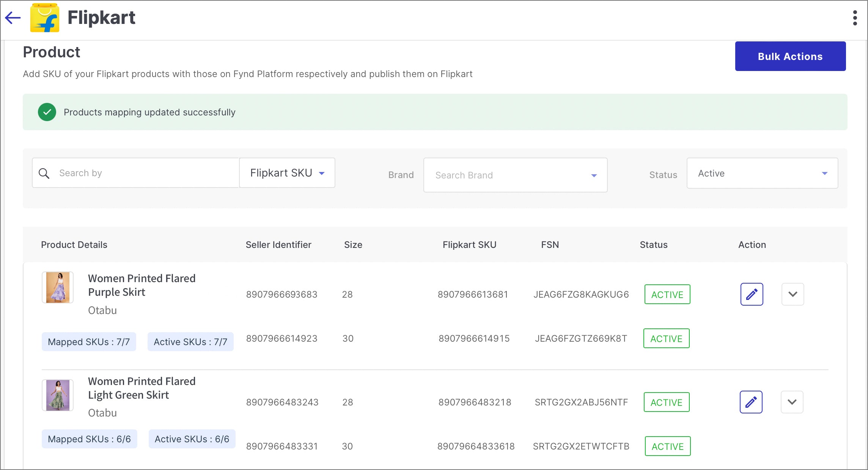Viewport: 868px width, 470px height.
Task: Click the edit pencil icon for Purple Skirt
Action: 752,294
